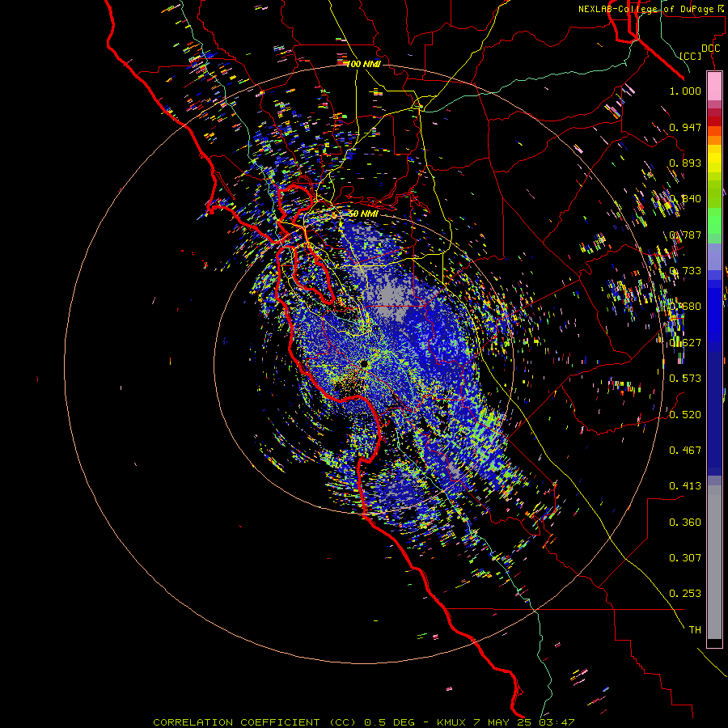
Task: Pick the pink segment of the color bar
Action: click(714, 87)
